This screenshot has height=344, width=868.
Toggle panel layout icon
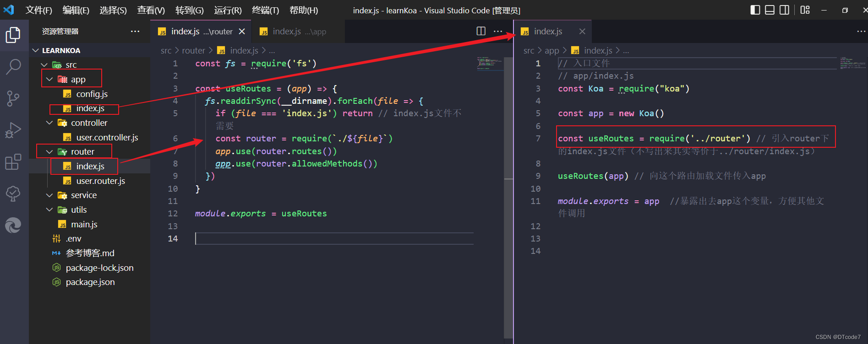[x=770, y=10]
